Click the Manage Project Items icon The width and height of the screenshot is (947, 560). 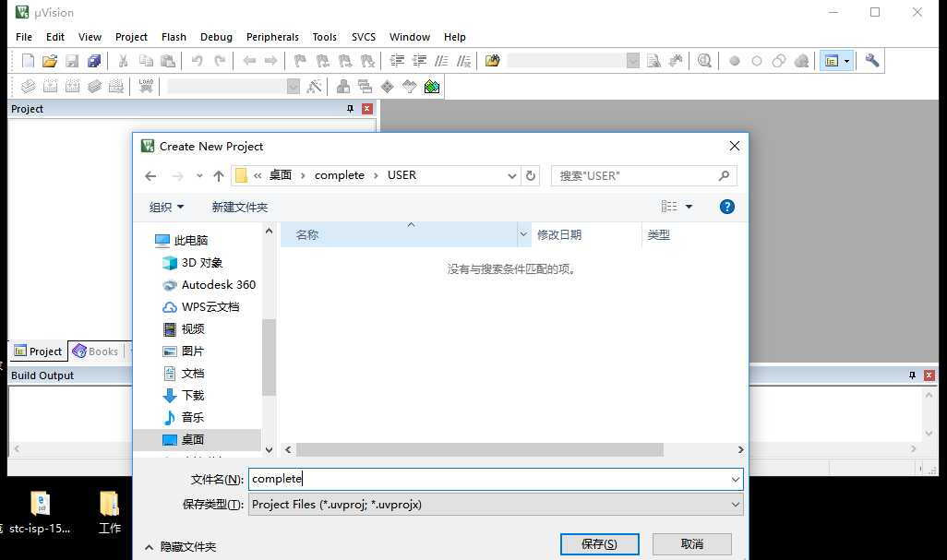pos(343,87)
